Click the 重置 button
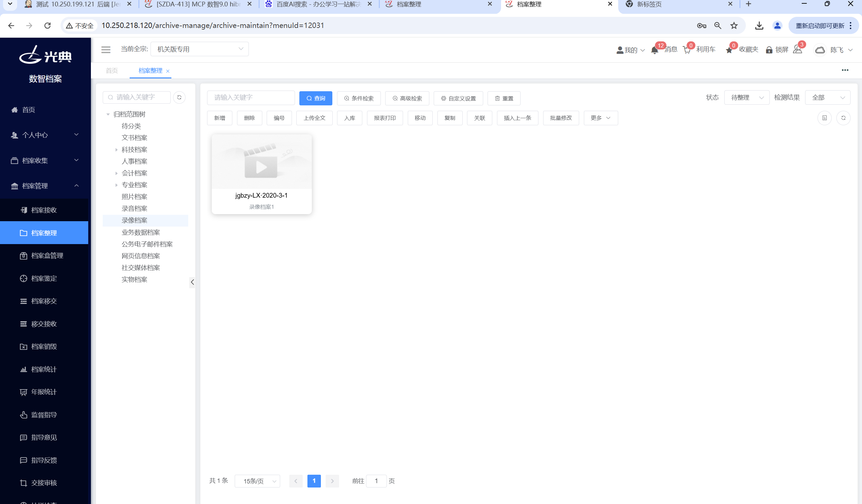Screen dimensions: 862x504 coord(504,98)
